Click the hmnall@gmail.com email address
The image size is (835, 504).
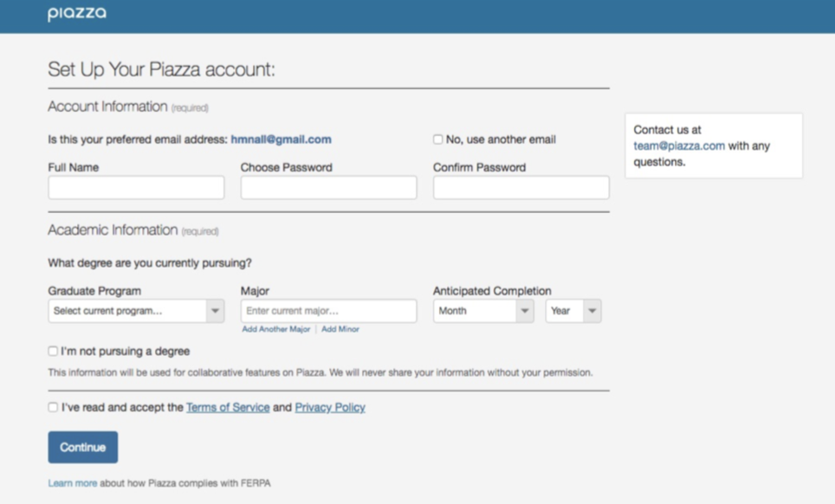point(281,139)
